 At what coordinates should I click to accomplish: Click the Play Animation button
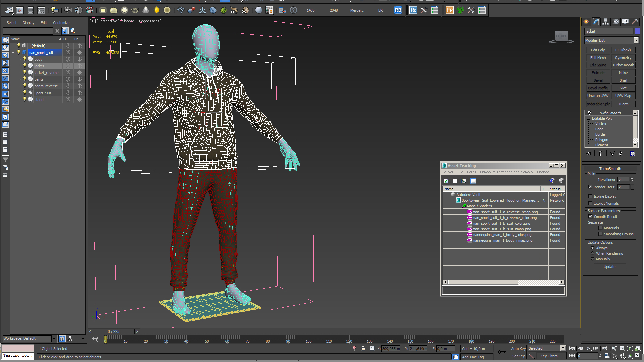pyautogui.click(x=588, y=349)
